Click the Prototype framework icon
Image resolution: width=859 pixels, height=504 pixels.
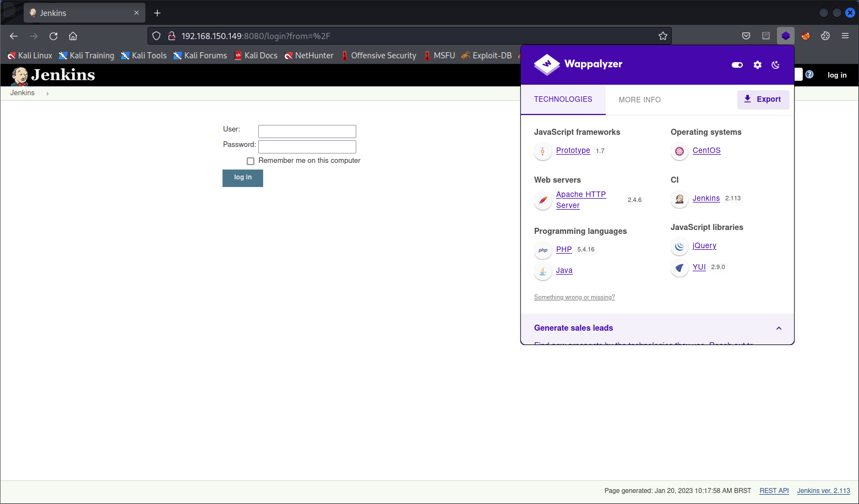click(x=543, y=151)
